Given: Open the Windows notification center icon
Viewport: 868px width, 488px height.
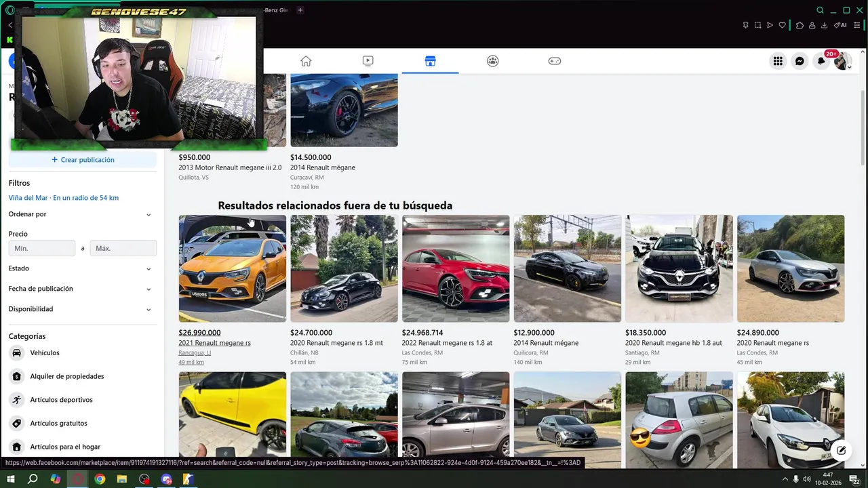Looking at the screenshot, I should [854, 479].
